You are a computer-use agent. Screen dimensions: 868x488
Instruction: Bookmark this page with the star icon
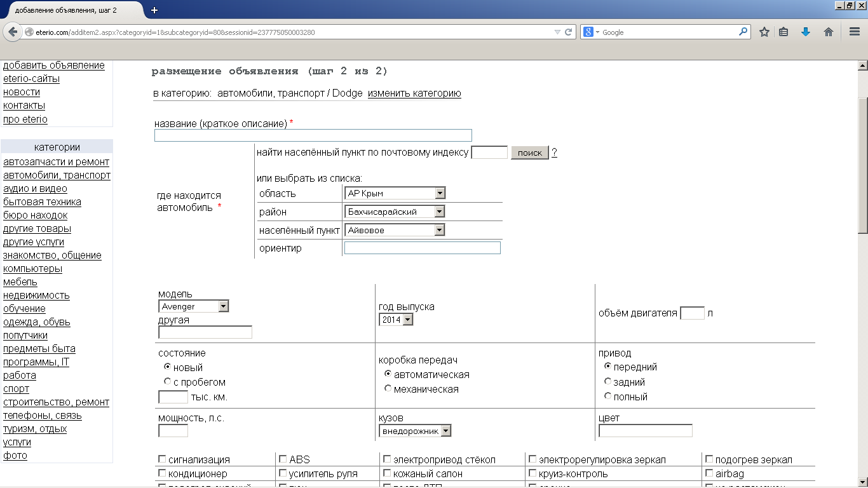pyautogui.click(x=764, y=32)
